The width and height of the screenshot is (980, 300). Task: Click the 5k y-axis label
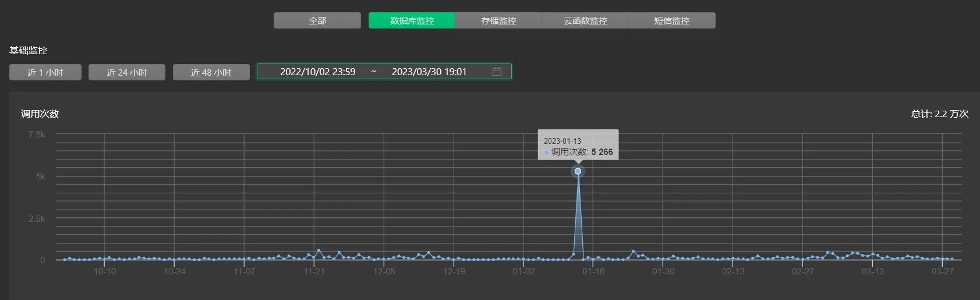tap(40, 177)
